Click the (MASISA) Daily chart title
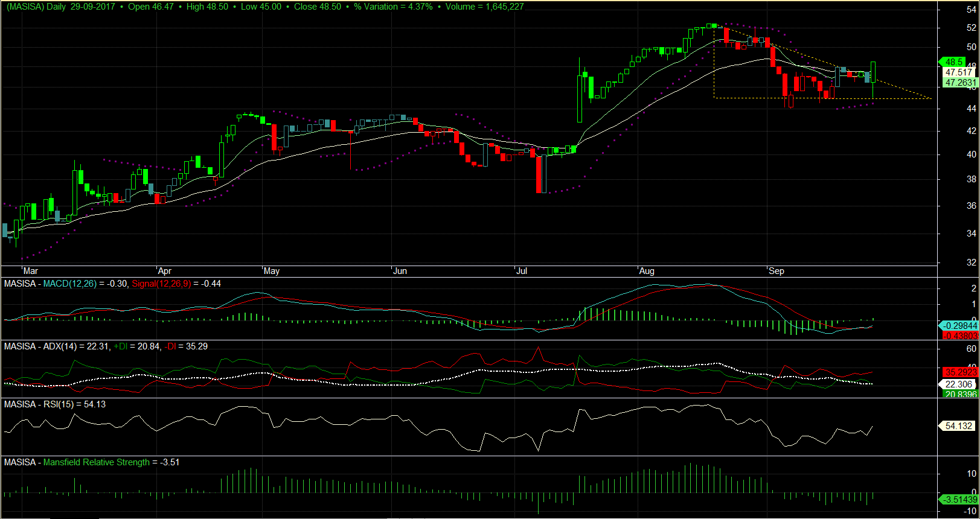Viewport: 980px width, 519px height. pos(35,7)
